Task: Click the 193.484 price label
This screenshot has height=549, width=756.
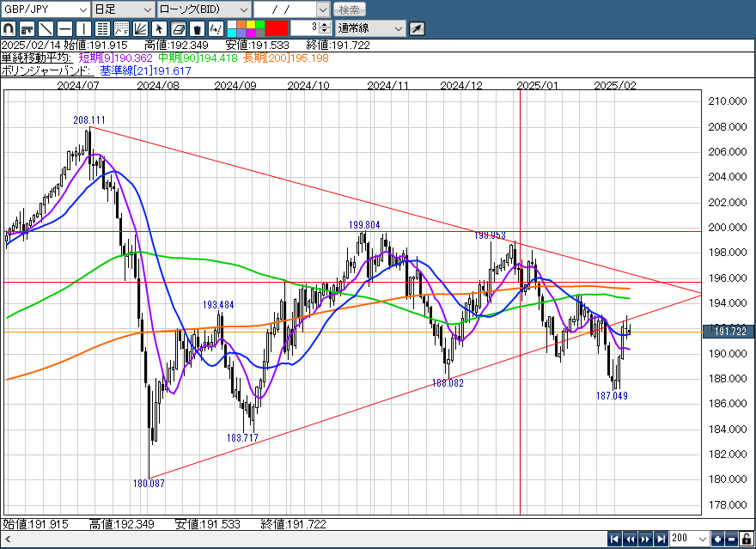Action: [x=218, y=305]
